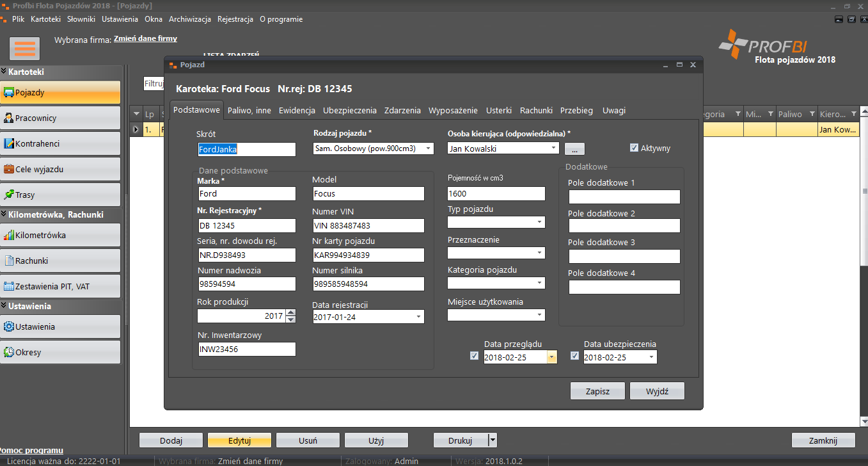Open the Pomoc programu link

coord(31,451)
